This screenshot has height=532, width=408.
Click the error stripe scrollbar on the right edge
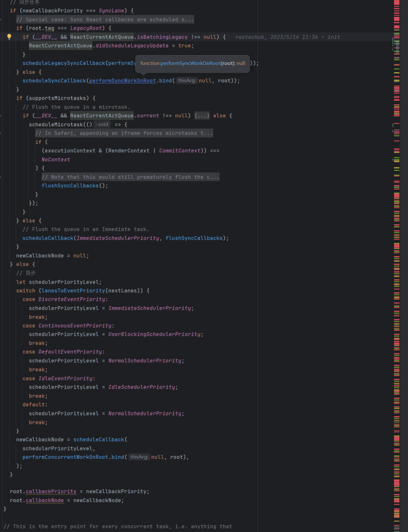(x=397, y=266)
